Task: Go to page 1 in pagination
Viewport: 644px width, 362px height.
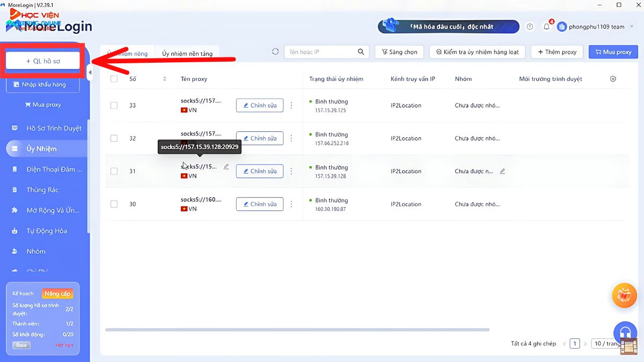Action: pyautogui.click(x=575, y=344)
